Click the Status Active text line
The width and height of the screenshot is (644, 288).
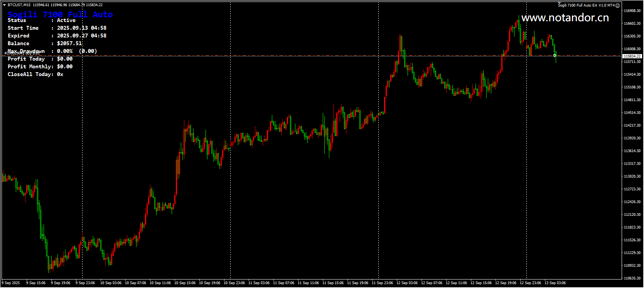pos(42,20)
